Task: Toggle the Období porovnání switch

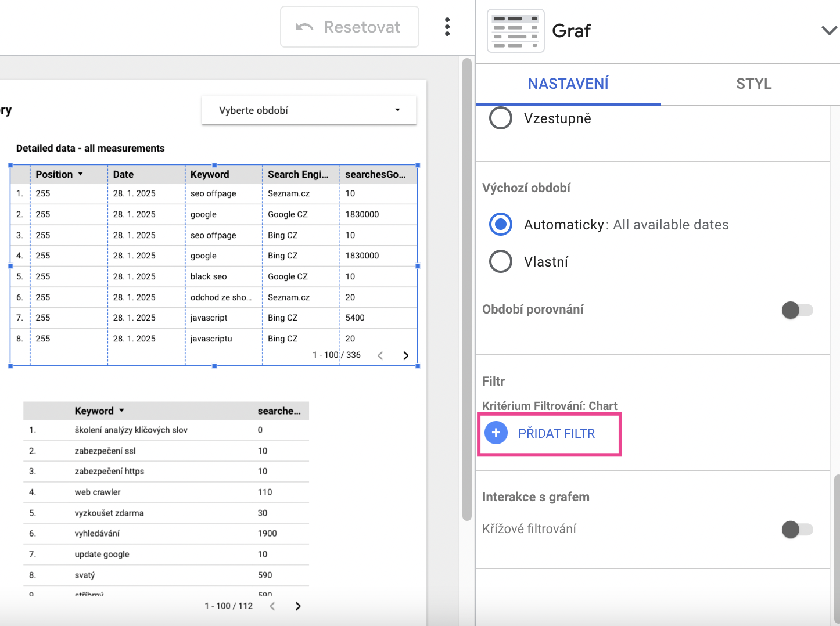Action: point(797,310)
